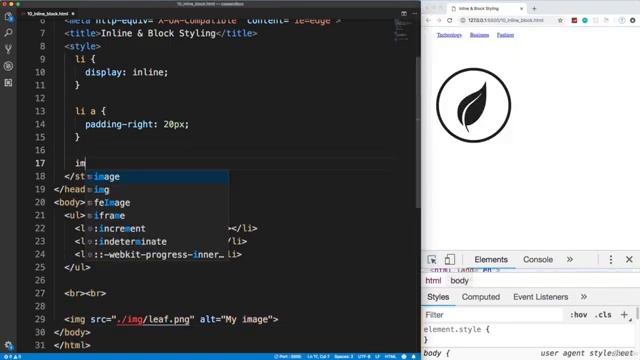The image size is (640, 360).
Task: Choose the 'image' autocomplete suggestion
Action: [x=157, y=177]
